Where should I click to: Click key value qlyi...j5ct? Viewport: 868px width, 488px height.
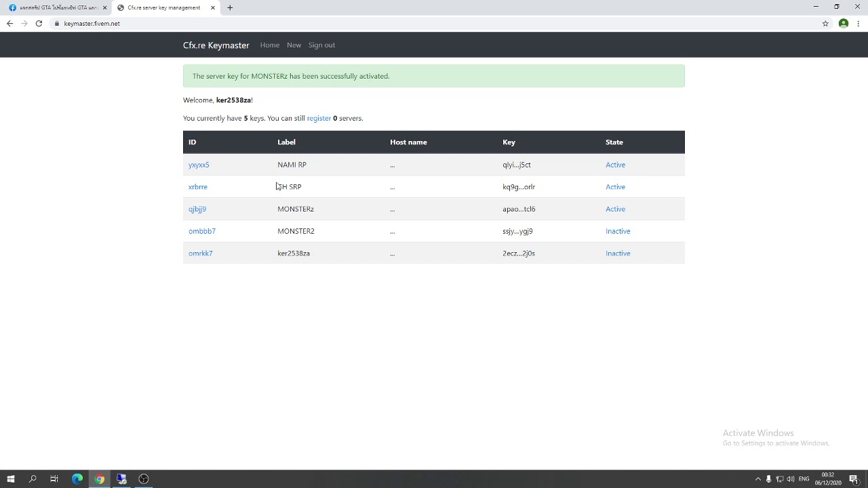tap(517, 165)
